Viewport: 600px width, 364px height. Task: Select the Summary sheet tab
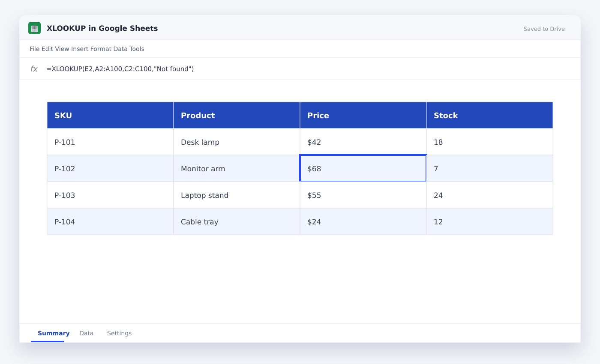pyautogui.click(x=54, y=333)
